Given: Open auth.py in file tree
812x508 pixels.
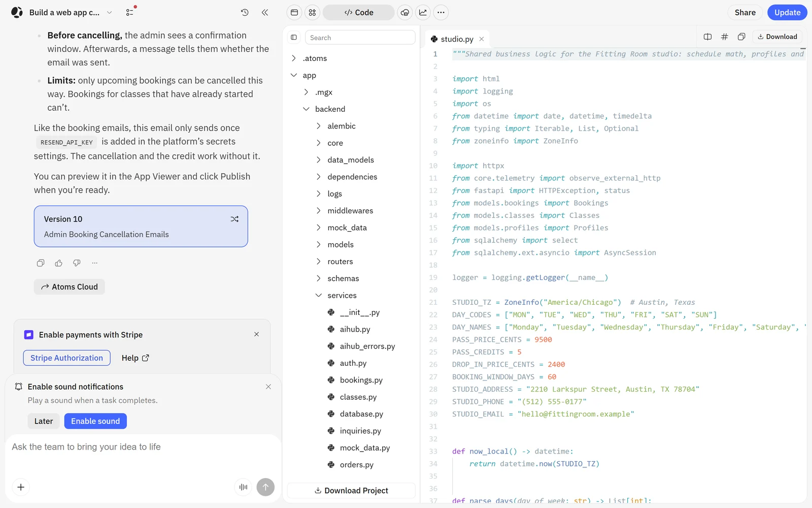Looking at the screenshot, I should pos(353,363).
